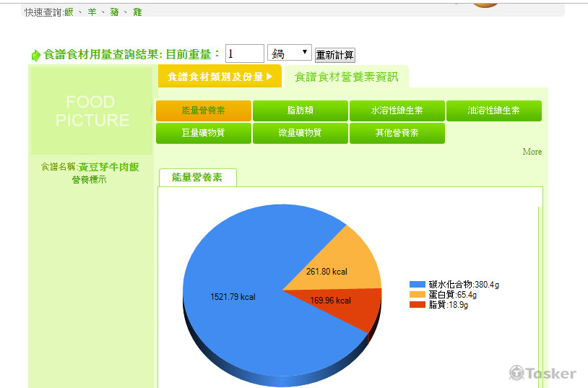Click the recipe name 黃豆芽牛肉飯
This screenshot has height=388, width=588.
pos(108,167)
